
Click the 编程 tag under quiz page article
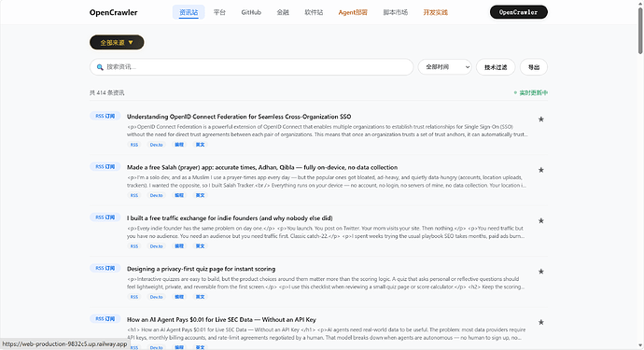179,297
